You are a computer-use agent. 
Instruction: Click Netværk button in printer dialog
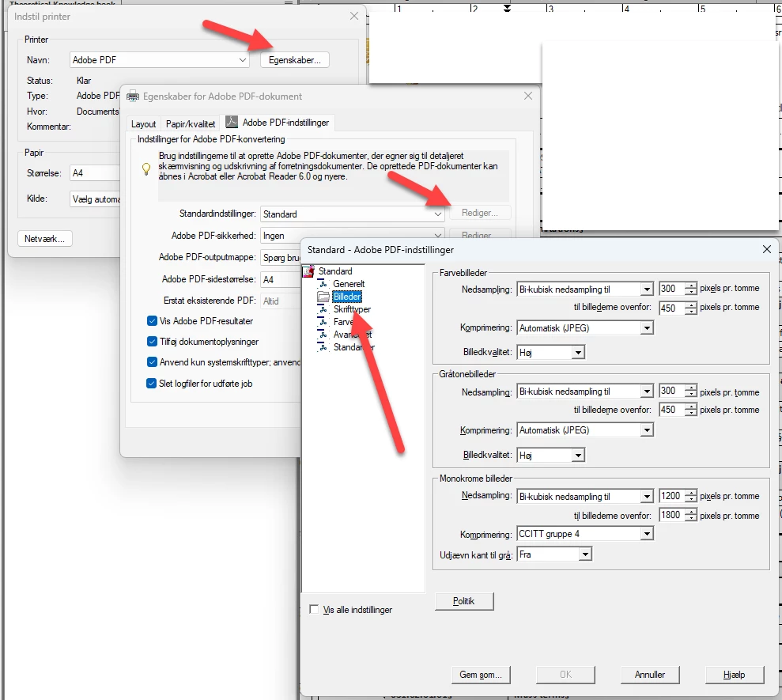click(x=44, y=239)
